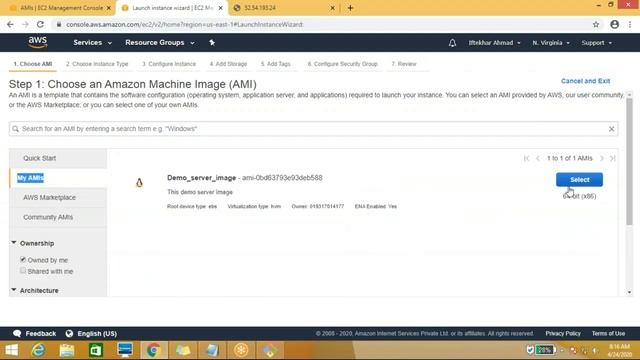Close the Launch instance wizard browser tab
Viewport: 640px width, 360px height.
pyautogui.click(x=220, y=8)
